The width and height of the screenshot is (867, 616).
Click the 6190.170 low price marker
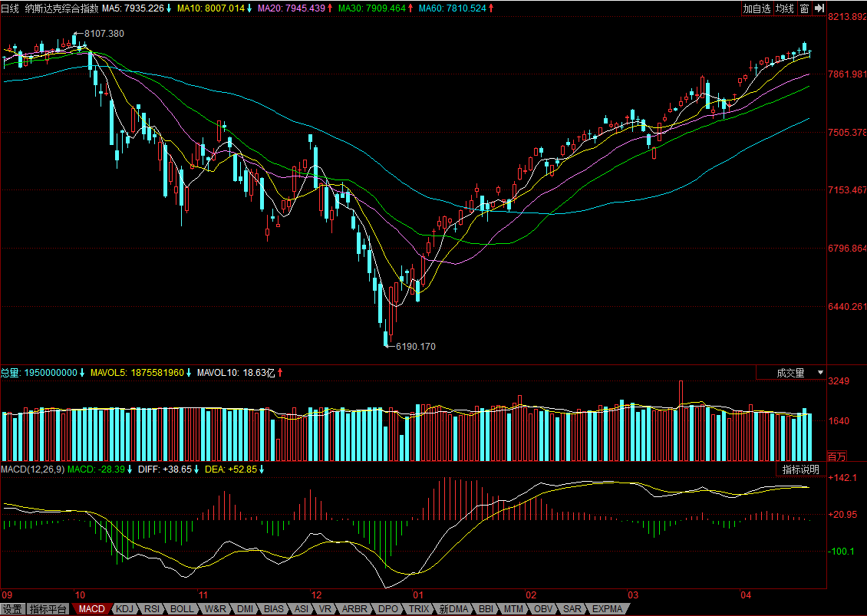coord(416,347)
